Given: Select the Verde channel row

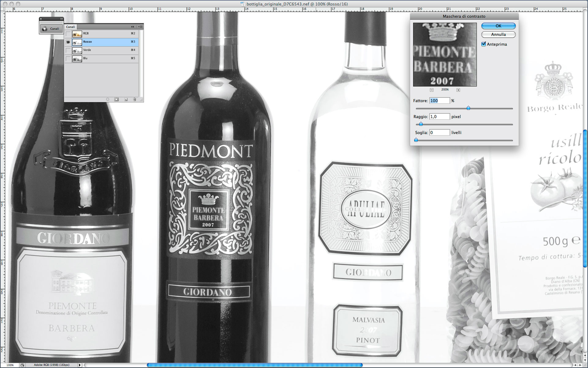Looking at the screenshot, I should [101, 50].
